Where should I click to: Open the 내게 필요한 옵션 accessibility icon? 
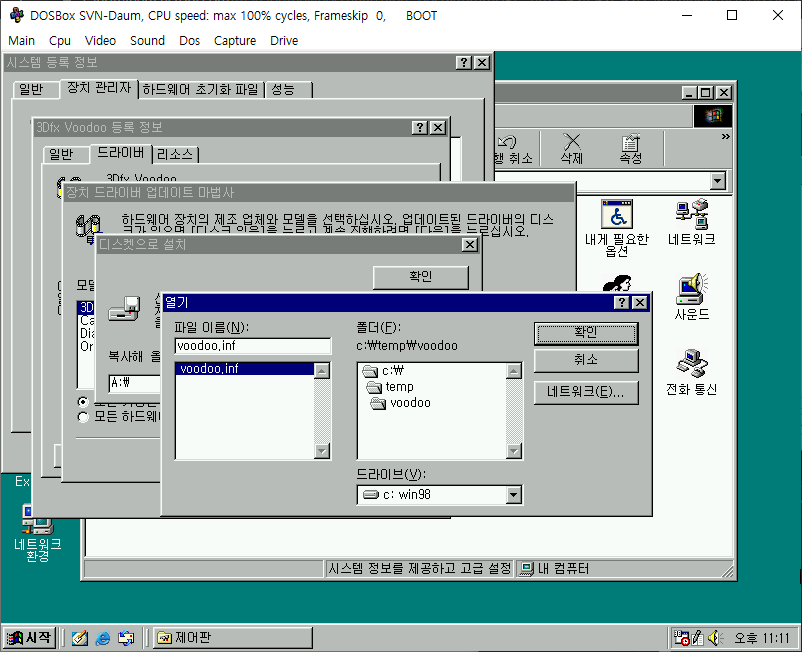(x=617, y=228)
